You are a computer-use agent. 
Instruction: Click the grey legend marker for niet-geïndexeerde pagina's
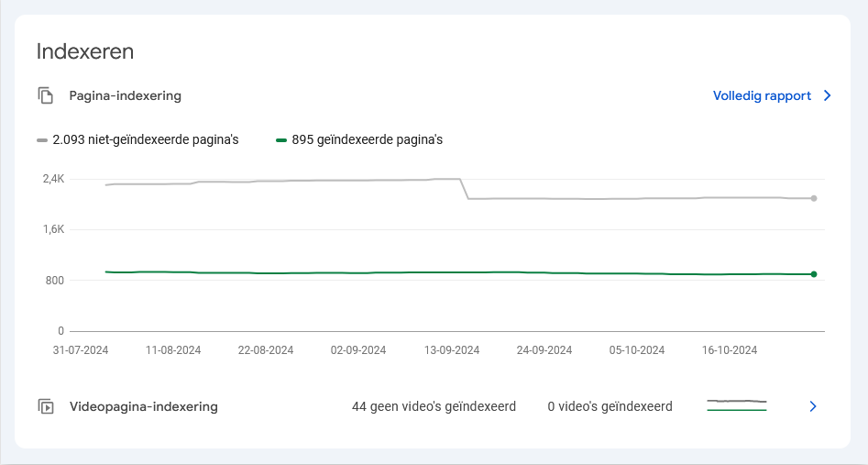point(42,140)
